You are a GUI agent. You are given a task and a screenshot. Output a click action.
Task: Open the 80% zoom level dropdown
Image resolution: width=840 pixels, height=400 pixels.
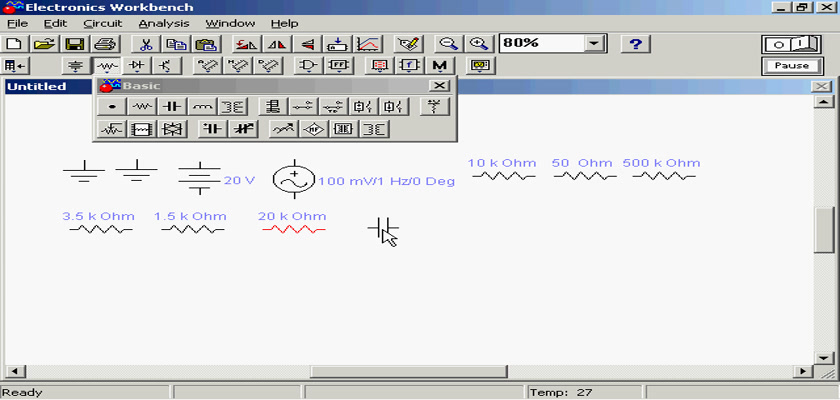[x=596, y=44]
